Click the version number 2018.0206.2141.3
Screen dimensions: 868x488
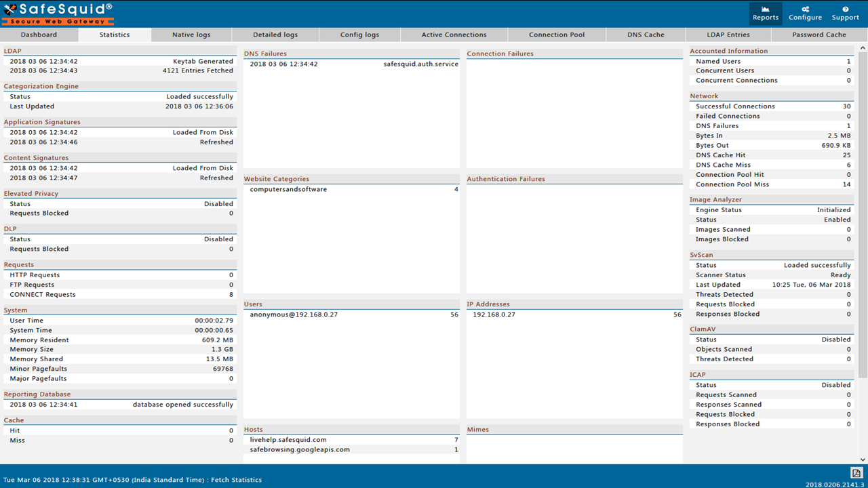click(835, 485)
